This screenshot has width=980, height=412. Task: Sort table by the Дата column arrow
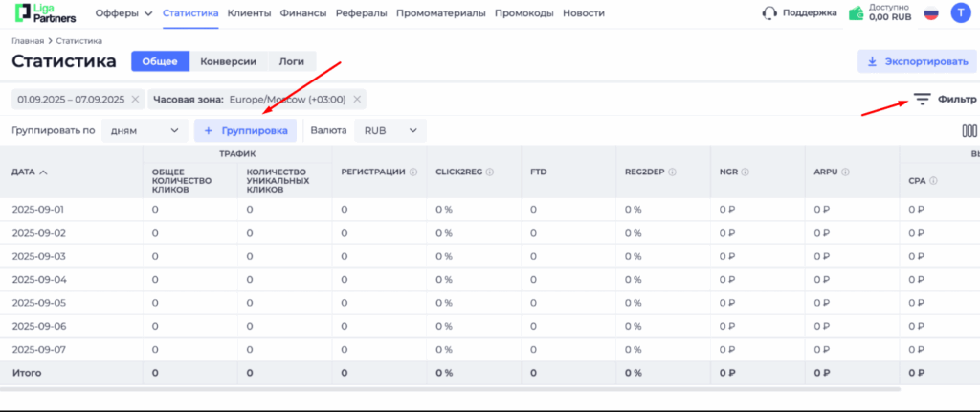pos(43,172)
